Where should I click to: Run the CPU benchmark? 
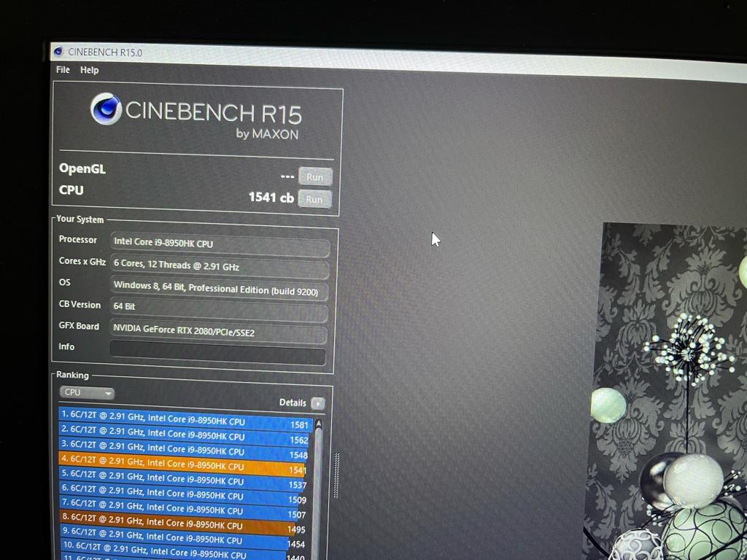pyautogui.click(x=314, y=199)
